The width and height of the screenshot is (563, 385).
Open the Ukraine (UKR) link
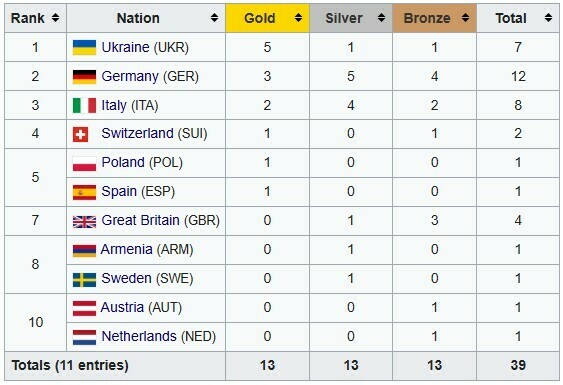pos(145,47)
